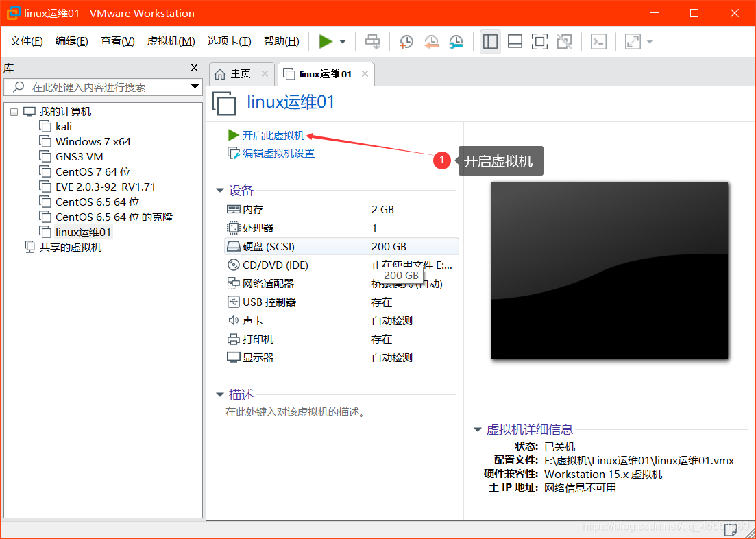The image size is (756, 539).
Task: Open the console view toolbar icon
Action: coord(598,42)
